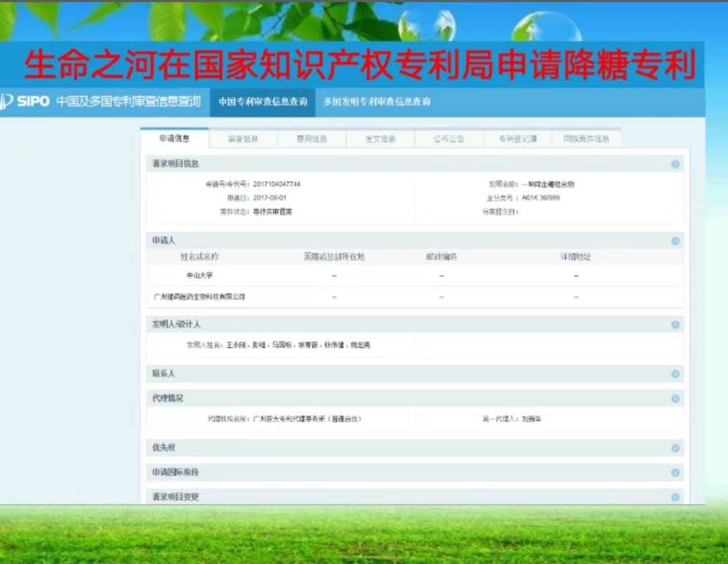Expand the 优先权 section toggle
This screenshot has width=728, height=564.
[x=675, y=448]
